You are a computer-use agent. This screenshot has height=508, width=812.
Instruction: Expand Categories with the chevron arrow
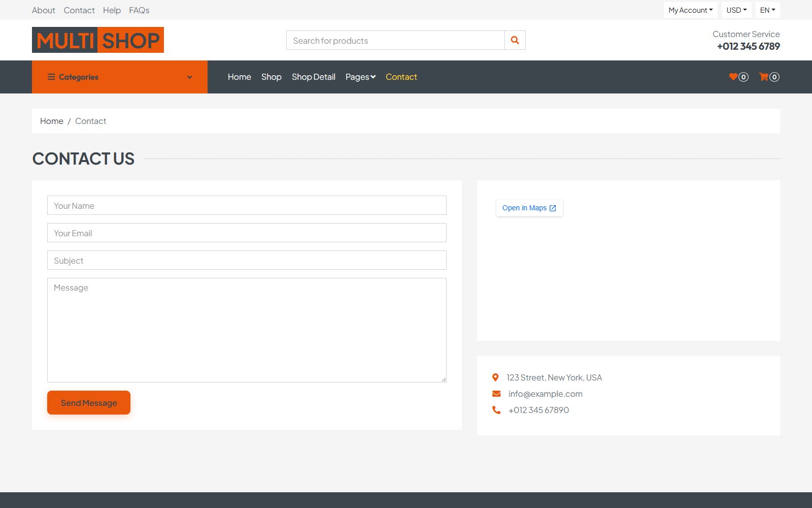coord(190,77)
